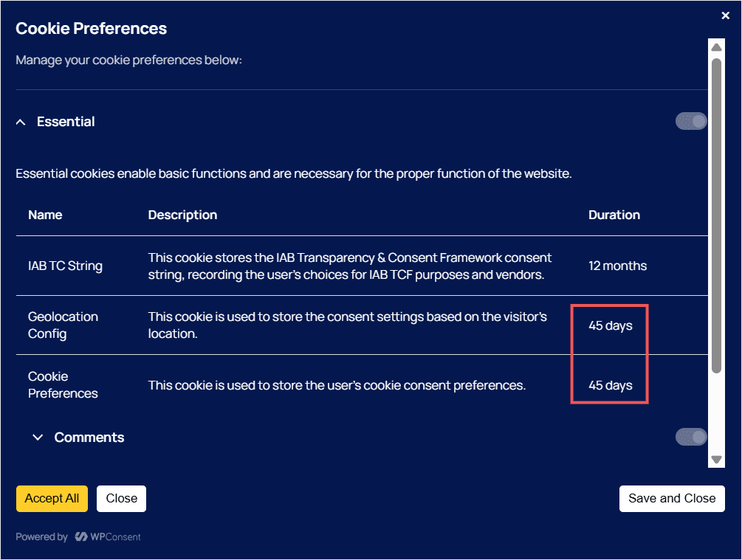The image size is (742, 560).
Task: Select the Essential section heading
Action: 66,122
